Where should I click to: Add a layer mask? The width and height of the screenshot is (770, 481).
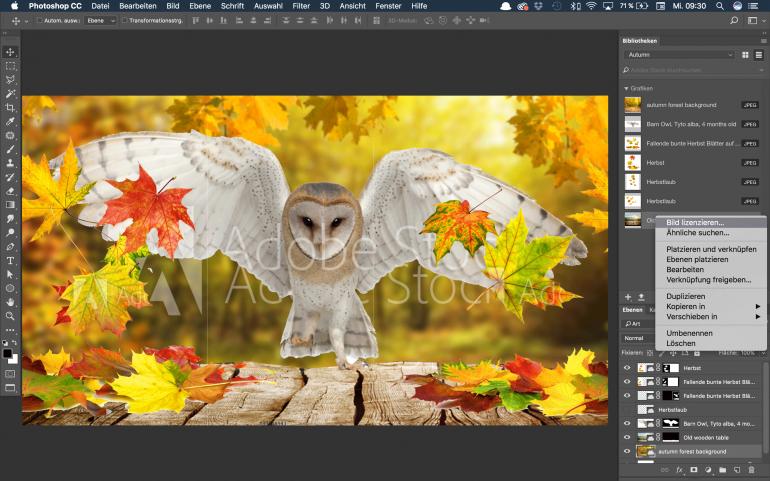point(693,470)
